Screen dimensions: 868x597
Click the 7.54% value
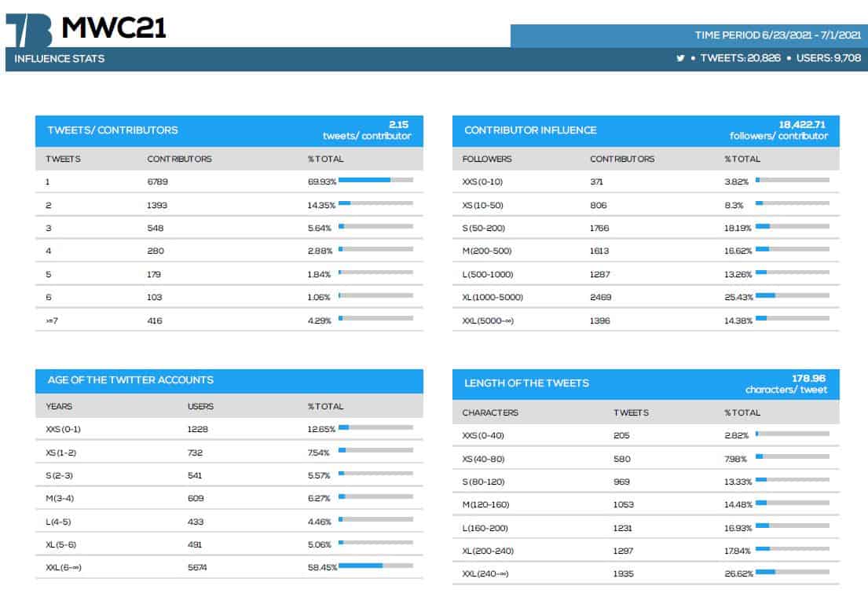(318, 452)
